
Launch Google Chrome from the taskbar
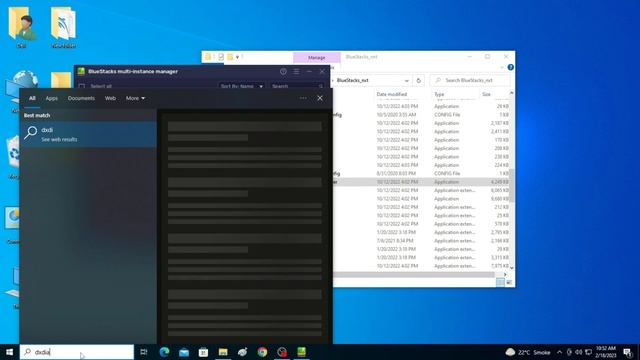[262, 352]
